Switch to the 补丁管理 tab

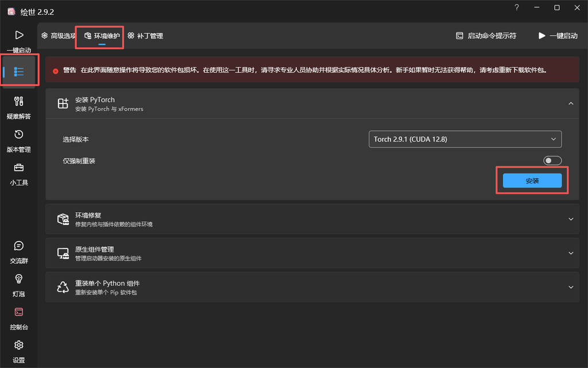click(145, 36)
